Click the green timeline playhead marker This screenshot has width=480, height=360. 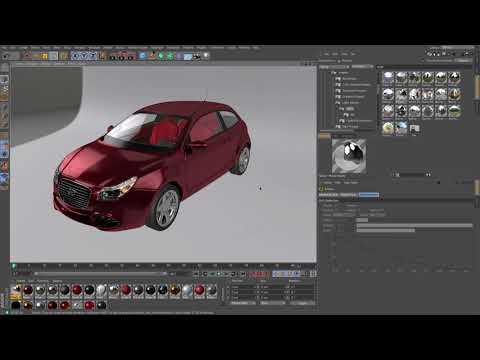coord(14,266)
